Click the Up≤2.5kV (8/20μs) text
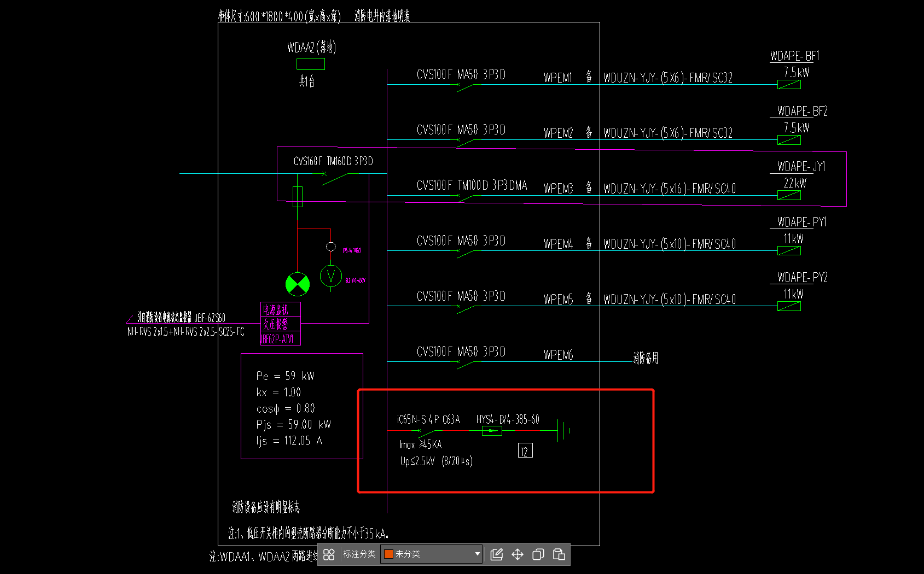This screenshot has height=574, width=924. [x=436, y=461]
